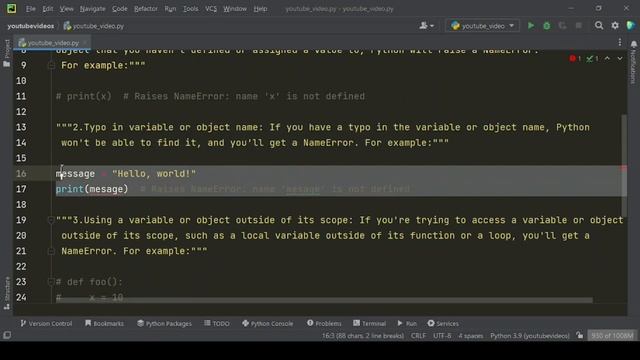Click memory usage indicator in status bar
The width and height of the screenshot is (640, 360).
[612, 336]
